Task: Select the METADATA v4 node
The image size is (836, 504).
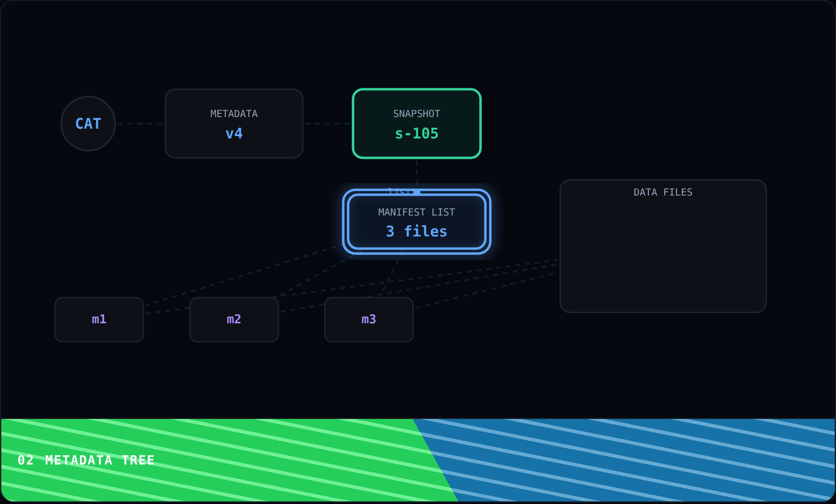Action: (234, 124)
